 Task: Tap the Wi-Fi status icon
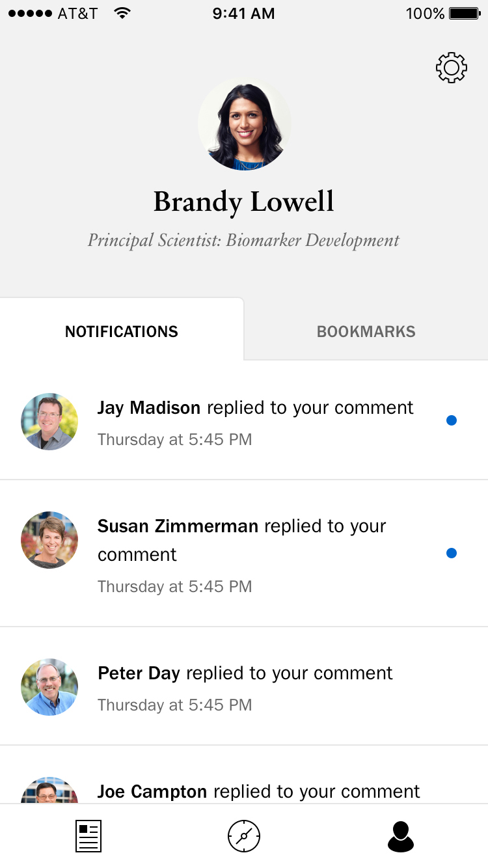pos(121,13)
